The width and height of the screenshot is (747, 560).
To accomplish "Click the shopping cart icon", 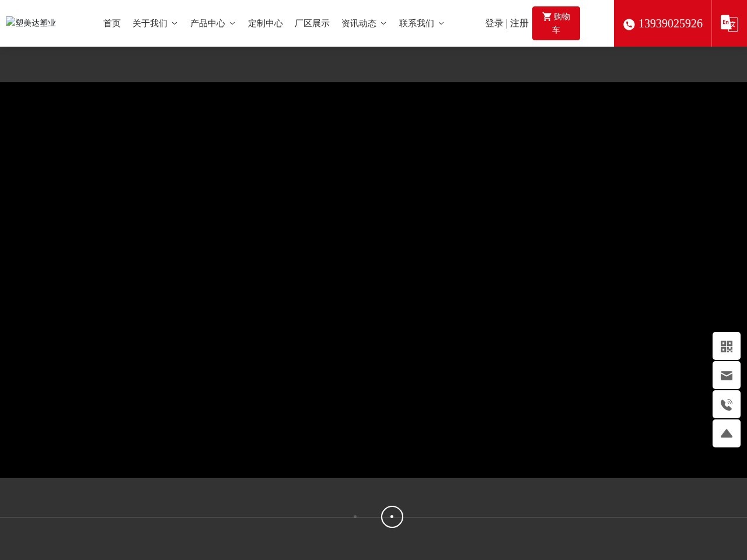I will [547, 16].
